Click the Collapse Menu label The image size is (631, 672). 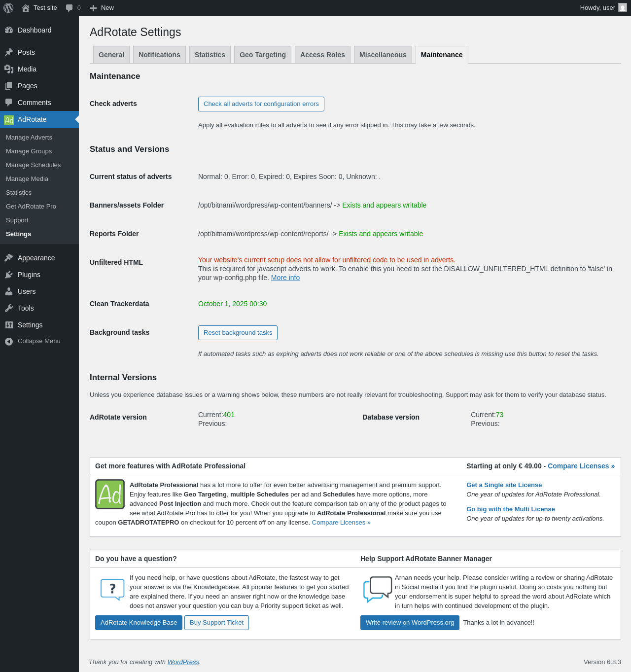(x=39, y=341)
